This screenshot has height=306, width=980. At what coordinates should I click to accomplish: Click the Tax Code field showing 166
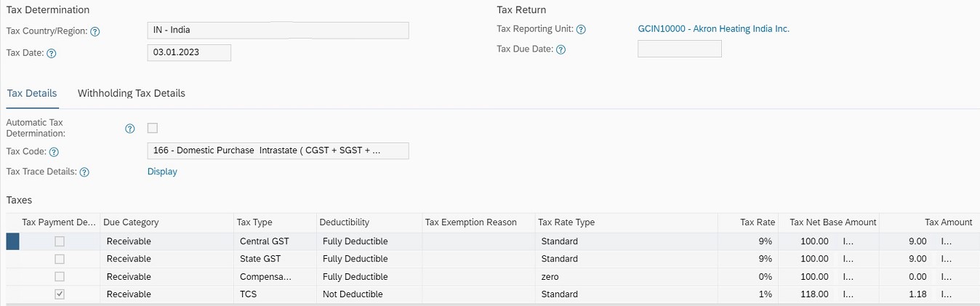point(278,151)
